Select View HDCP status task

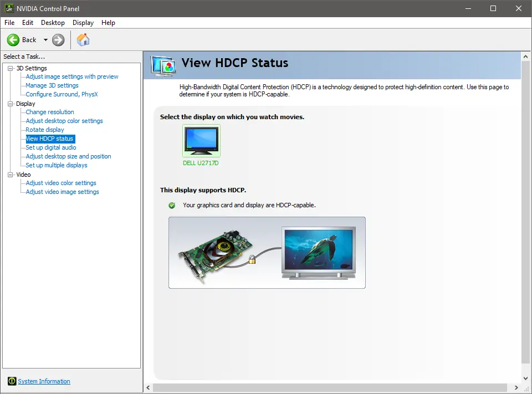coord(50,139)
